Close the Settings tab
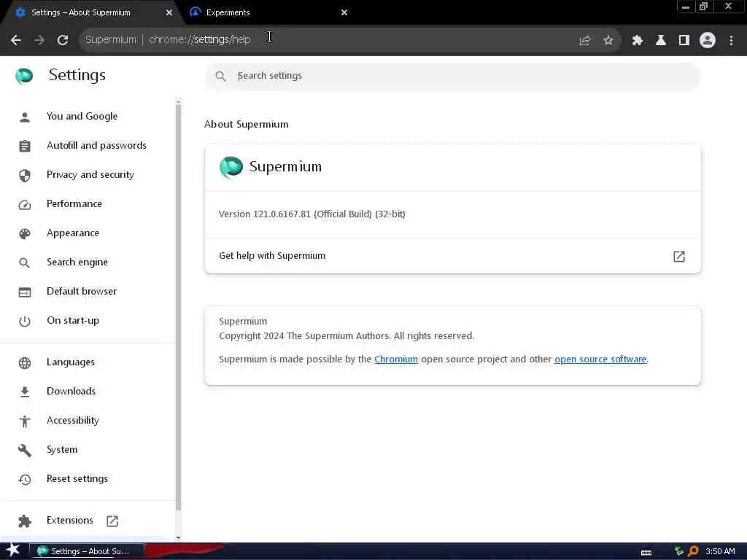The width and height of the screenshot is (747, 560). point(169,13)
